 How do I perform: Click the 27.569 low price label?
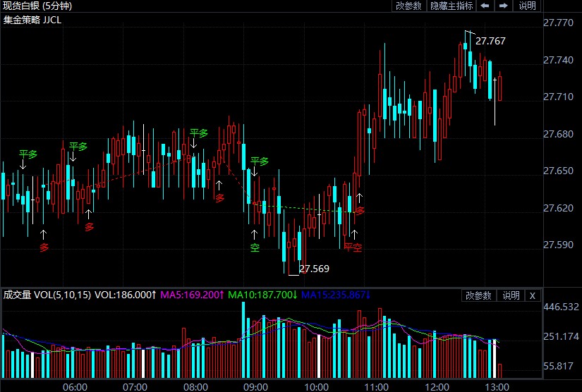click(x=314, y=269)
